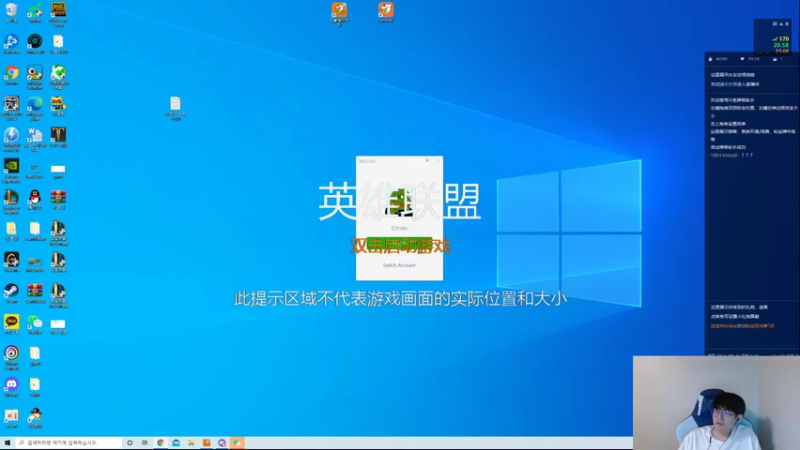Image resolution: width=800 pixels, height=450 pixels.
Task: Open the Google Chrome desktop shortcut
Action: tap(11, 74)
